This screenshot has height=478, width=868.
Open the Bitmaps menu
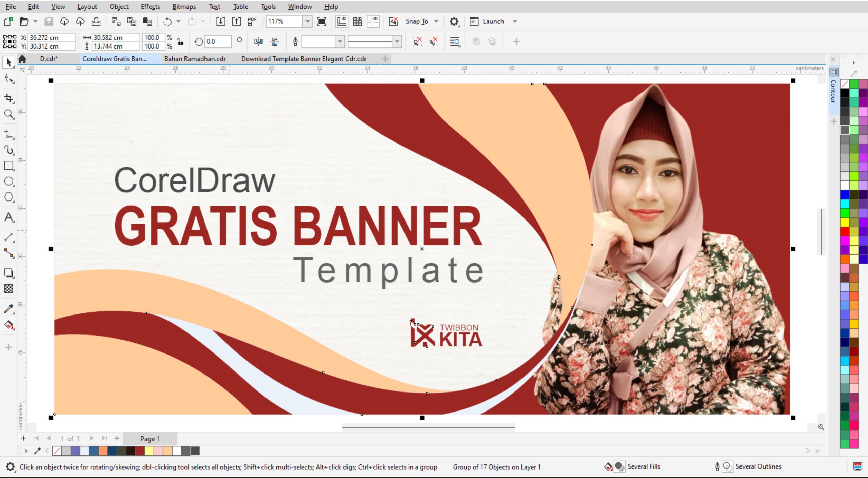(x=184, y=6)
